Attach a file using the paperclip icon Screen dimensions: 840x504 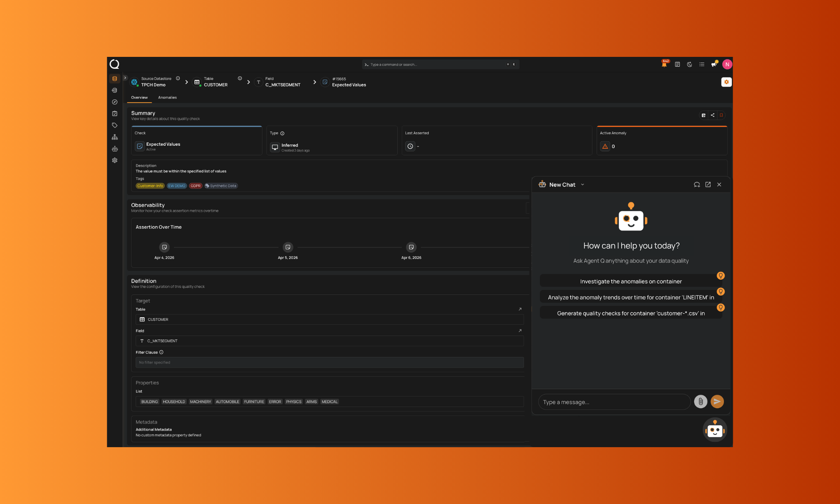[700, 402]
